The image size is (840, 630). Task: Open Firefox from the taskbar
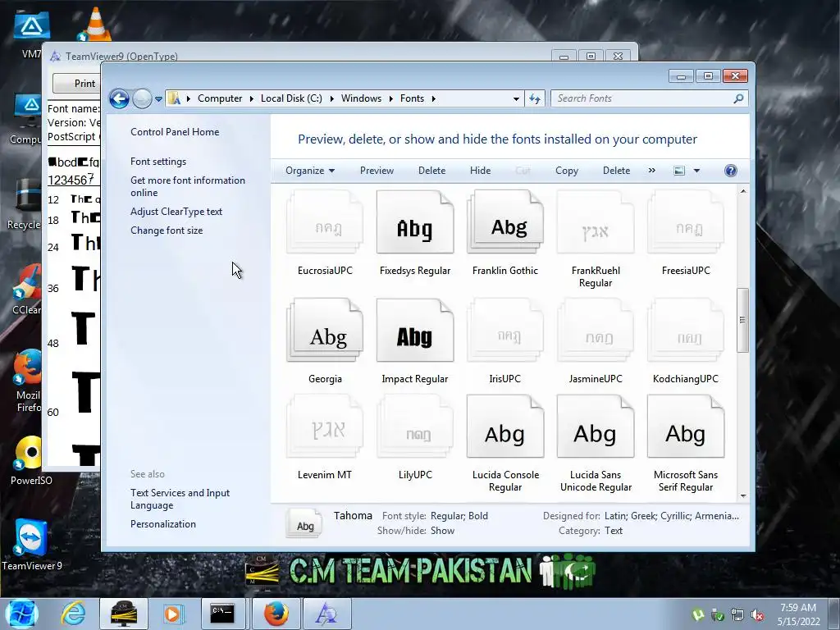pyautogui.click(x=276, y=614)
